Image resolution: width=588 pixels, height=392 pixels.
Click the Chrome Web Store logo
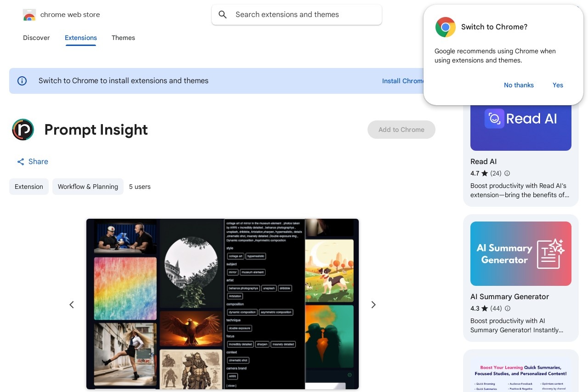click(x=29, y=15)
